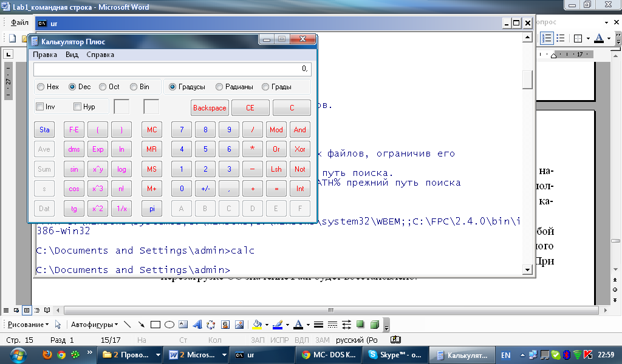Click the Mod operator button

click(x=276, y=129)
